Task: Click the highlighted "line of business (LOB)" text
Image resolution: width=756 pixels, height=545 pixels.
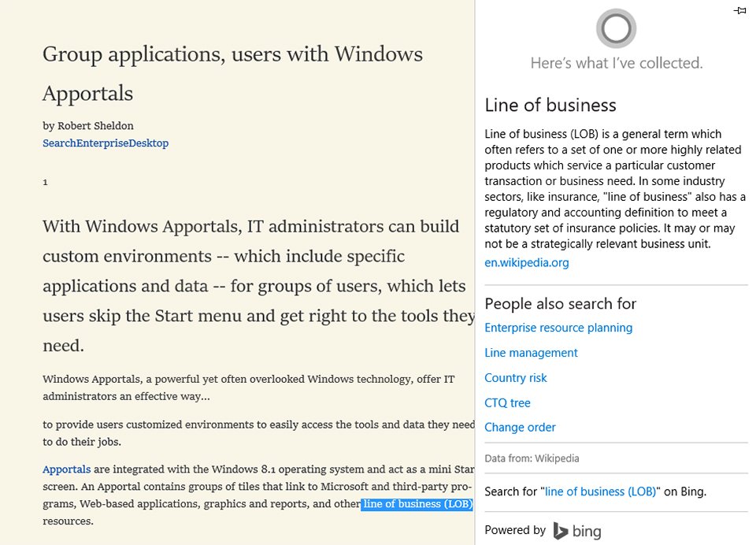Action: pos(417,504)
